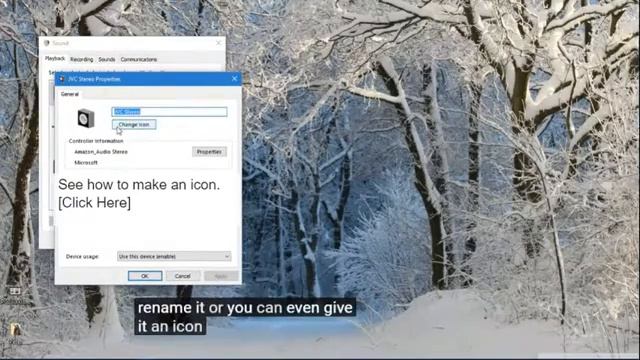
Task: Click the 'Controller Information' group label
Action: point(96,141)
